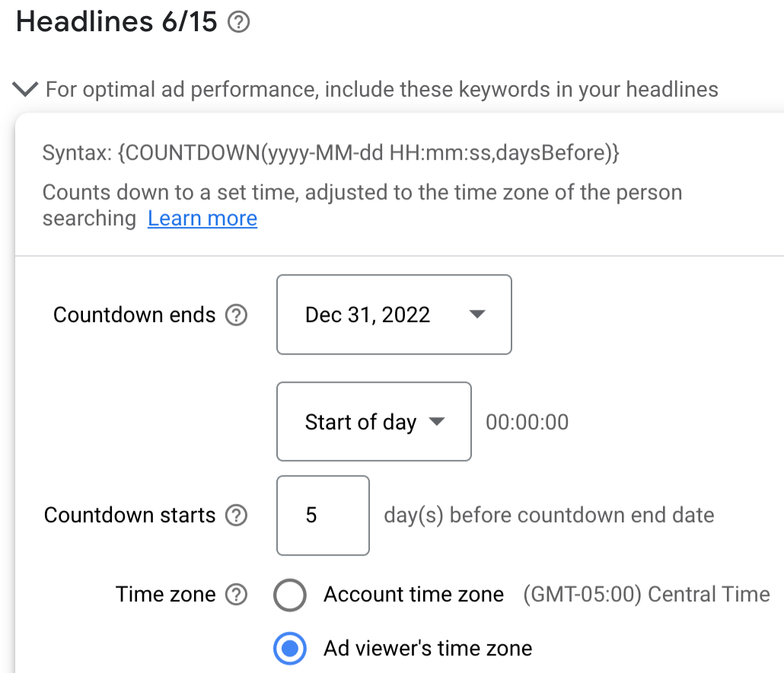Open the Dec 31, 2022 date picker
Image resolution: width=784 pixels, height=673 pixels.
click(394, 314)
